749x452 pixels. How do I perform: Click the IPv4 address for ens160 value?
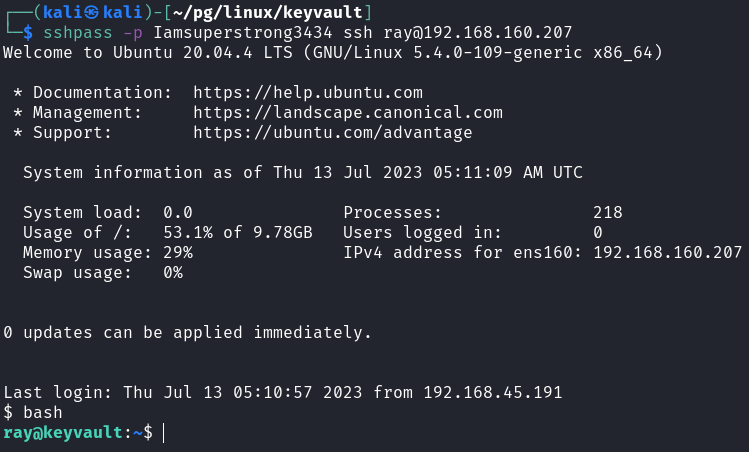[x=667, y=252]
